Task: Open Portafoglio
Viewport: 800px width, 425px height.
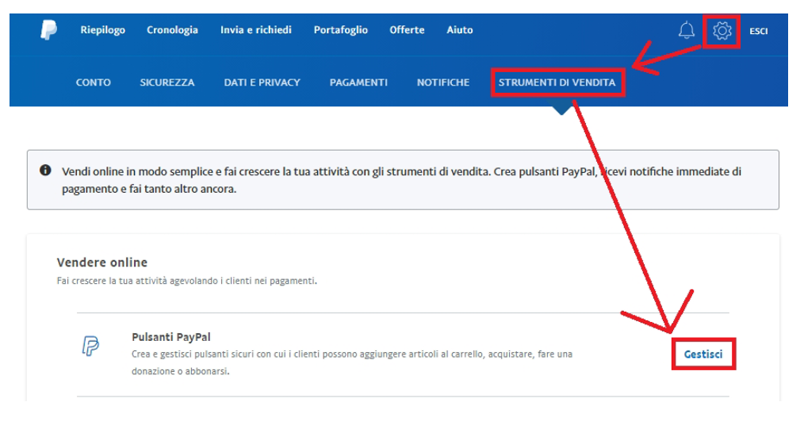Action: pos(341,30)
